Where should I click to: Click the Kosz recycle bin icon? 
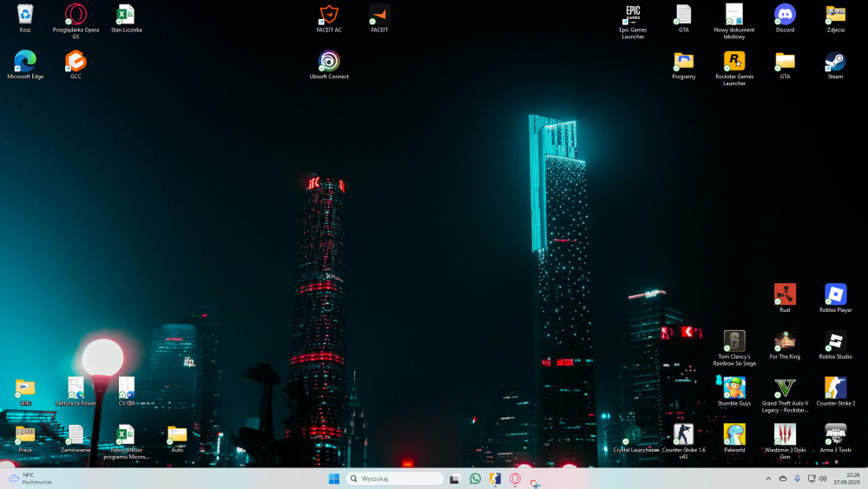pyautogui.click(x=25, y=18)
